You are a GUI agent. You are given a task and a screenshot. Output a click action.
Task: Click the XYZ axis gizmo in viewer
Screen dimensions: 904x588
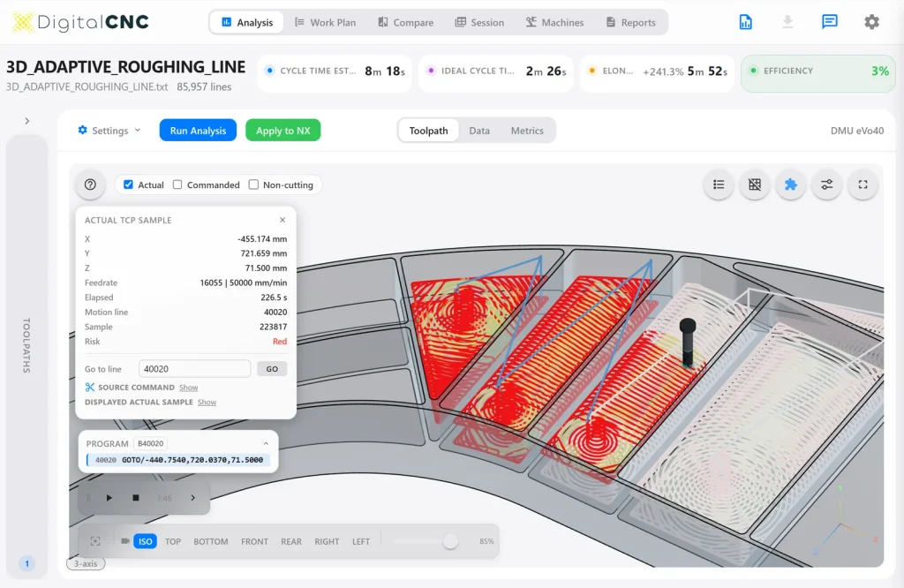(845, 521)
